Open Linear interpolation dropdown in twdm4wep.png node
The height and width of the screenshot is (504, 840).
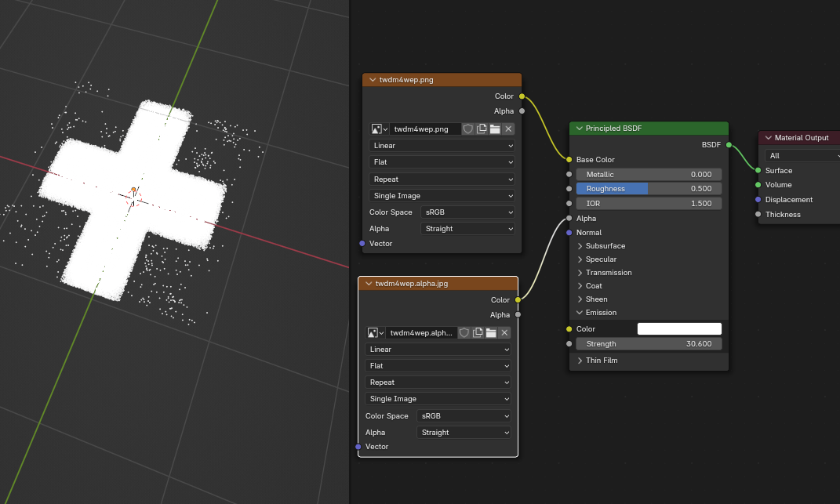pos(442,146)
